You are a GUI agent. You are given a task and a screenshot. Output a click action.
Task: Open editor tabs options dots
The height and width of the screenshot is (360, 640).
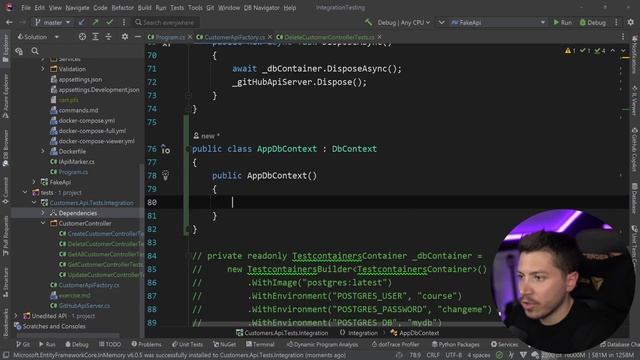coord(623,37)
